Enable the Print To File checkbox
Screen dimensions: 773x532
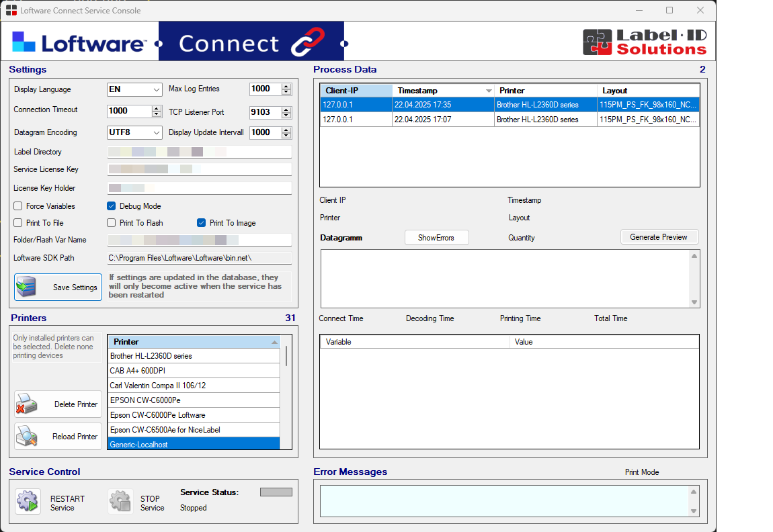18,222
